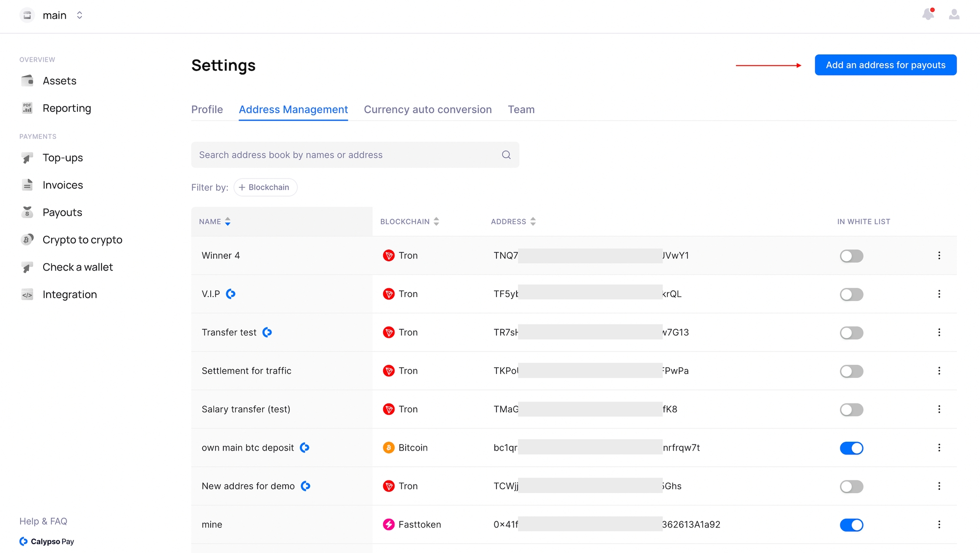Sort addresses by Address column arrows
Viewport: 980px width, 553px height.
533,222
